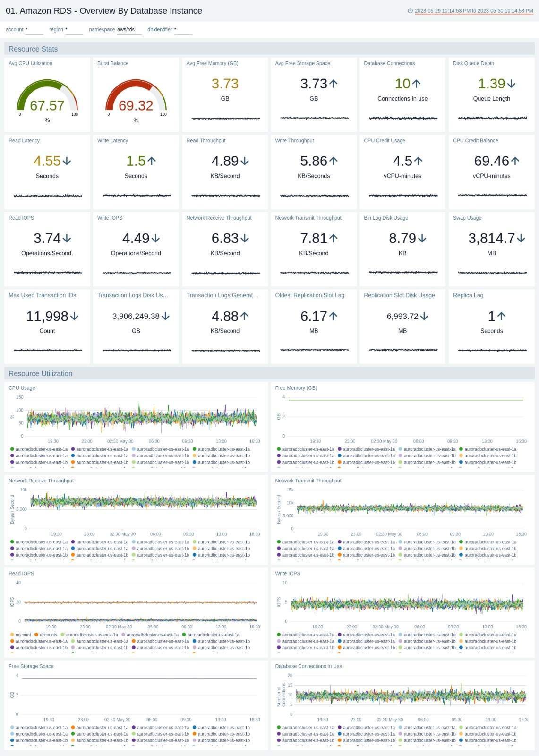Click the dashboard title '01. Amazon RDS - Overview'
Image resolution: width=539 pixels, height=756 pixels.
(x=104, y=11)
